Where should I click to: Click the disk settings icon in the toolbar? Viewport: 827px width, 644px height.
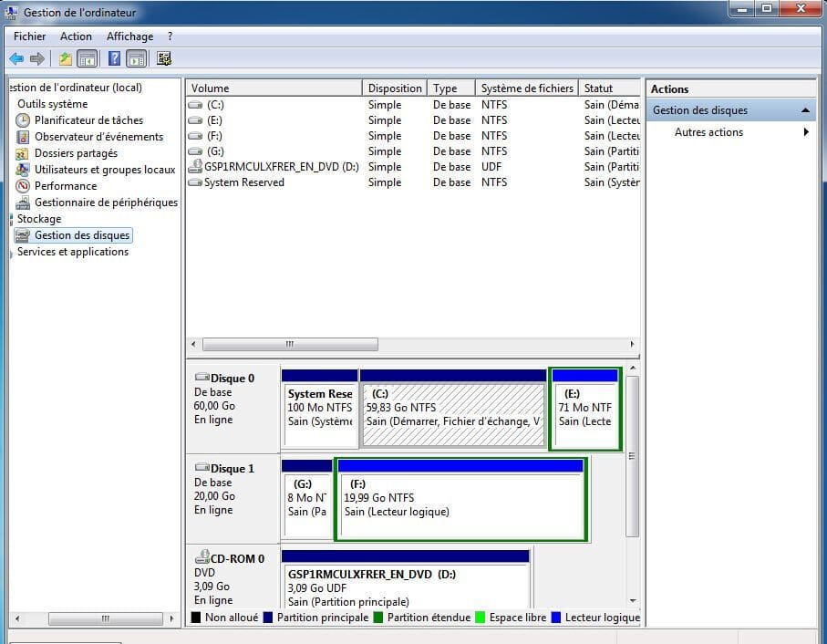(164, 59)
